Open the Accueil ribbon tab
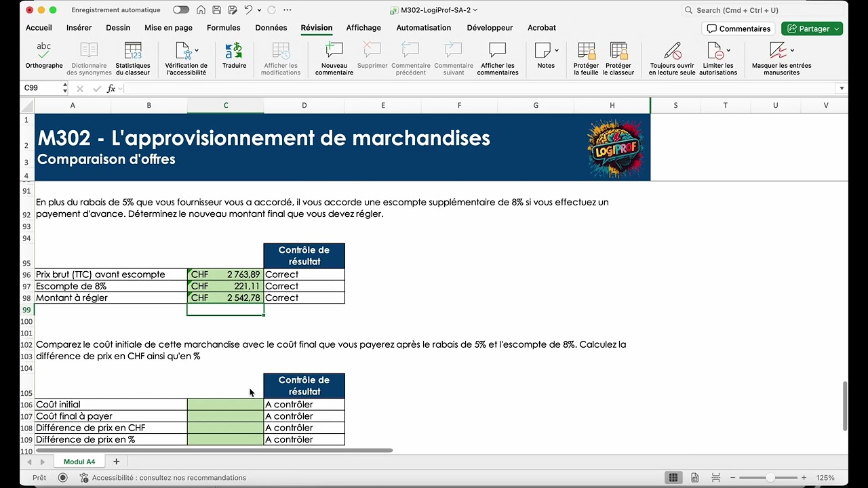868x488 pixels. pyautogui.click(x=39, y=28)
